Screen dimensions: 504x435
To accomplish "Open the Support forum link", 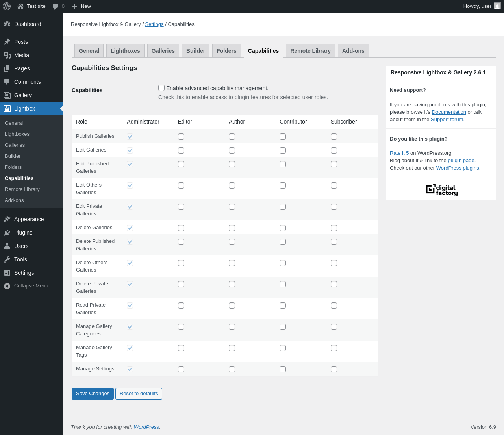I will 447,120.
